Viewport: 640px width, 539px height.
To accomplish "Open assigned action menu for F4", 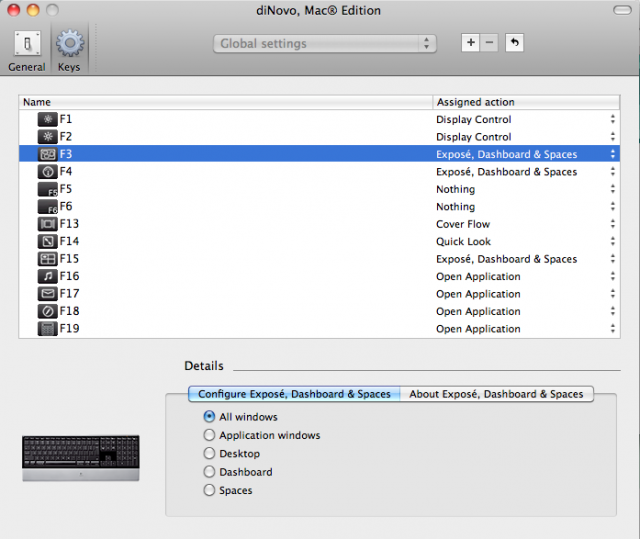I will pyautogui.click(x=612, y=172).
